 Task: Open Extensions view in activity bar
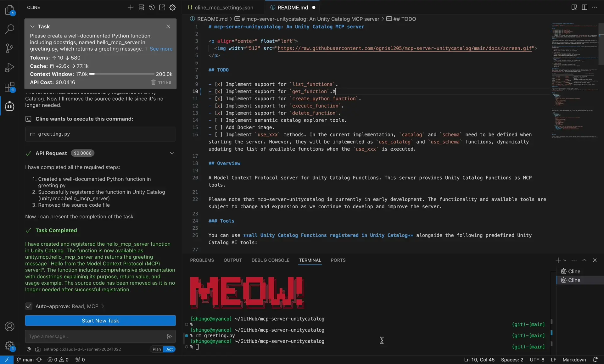9,87
